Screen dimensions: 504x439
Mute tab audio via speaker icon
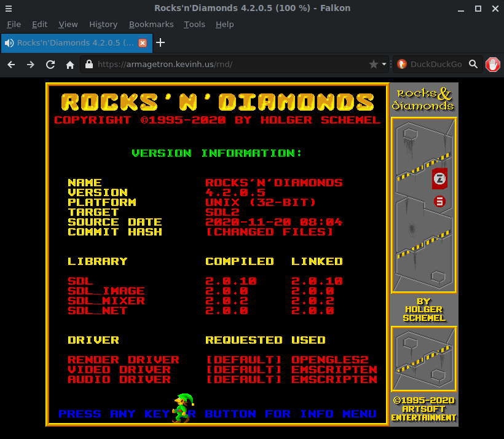pos(9,43)
